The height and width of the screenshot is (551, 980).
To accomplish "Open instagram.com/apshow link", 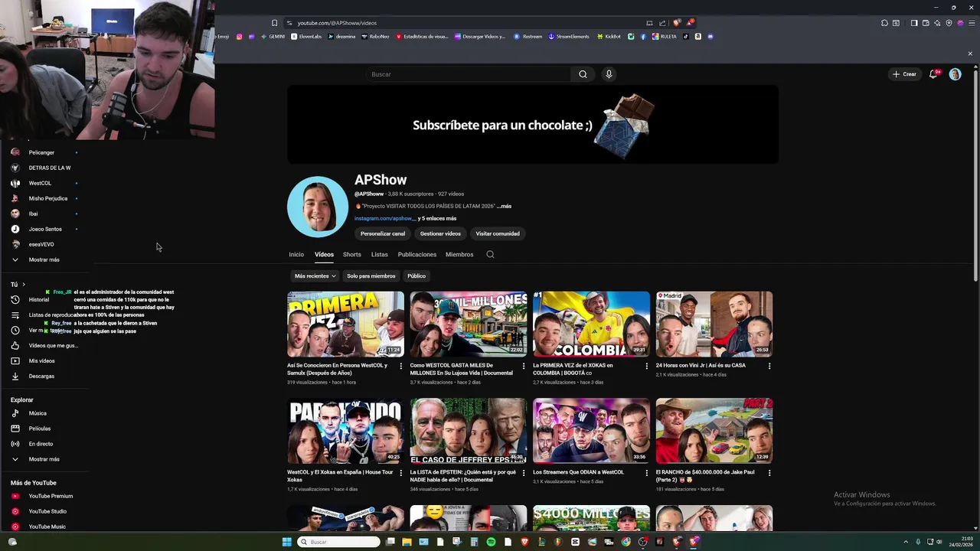I will pyautogui.click(x=384, y=218).
